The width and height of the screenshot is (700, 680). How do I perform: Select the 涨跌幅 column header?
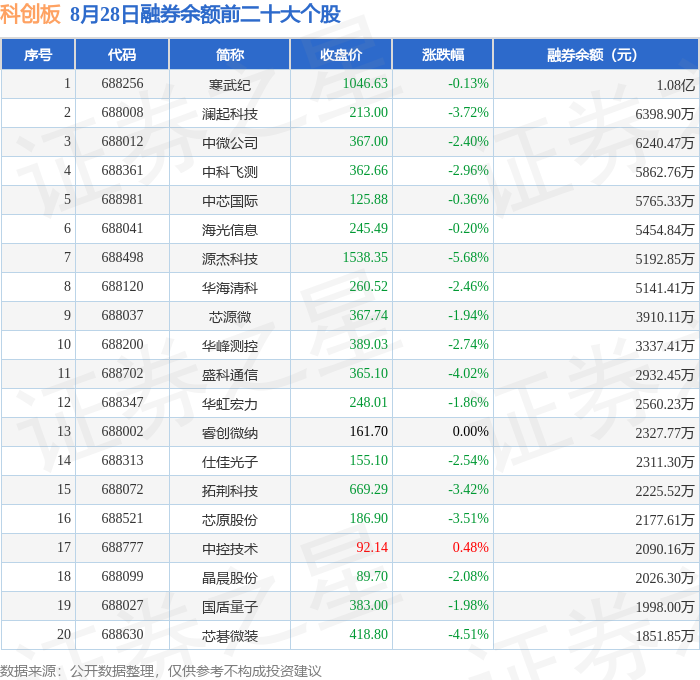442,54
